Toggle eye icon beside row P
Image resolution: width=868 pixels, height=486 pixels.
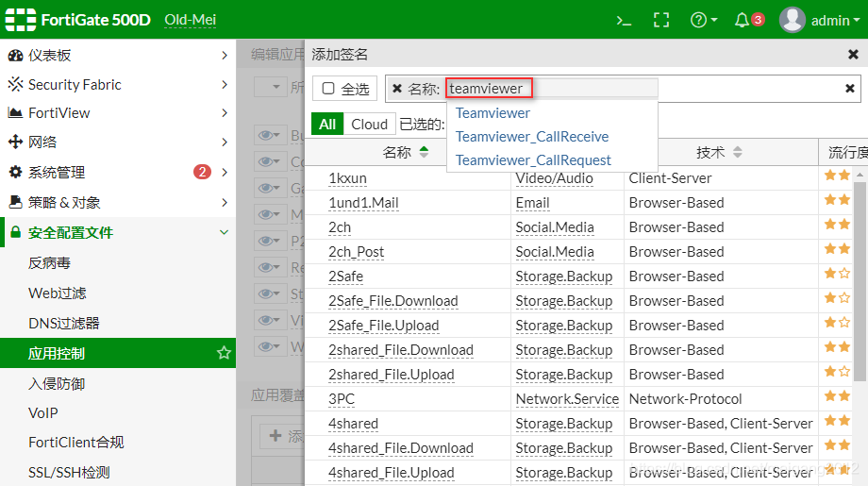tap(270, 241)
